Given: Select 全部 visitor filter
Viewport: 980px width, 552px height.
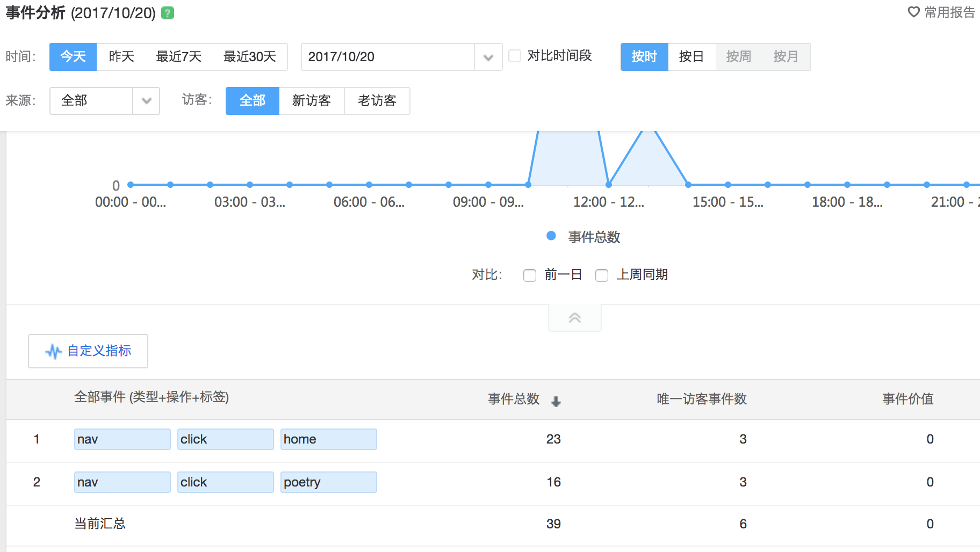Looking at the screenshot, I should (x=253, y=101).
